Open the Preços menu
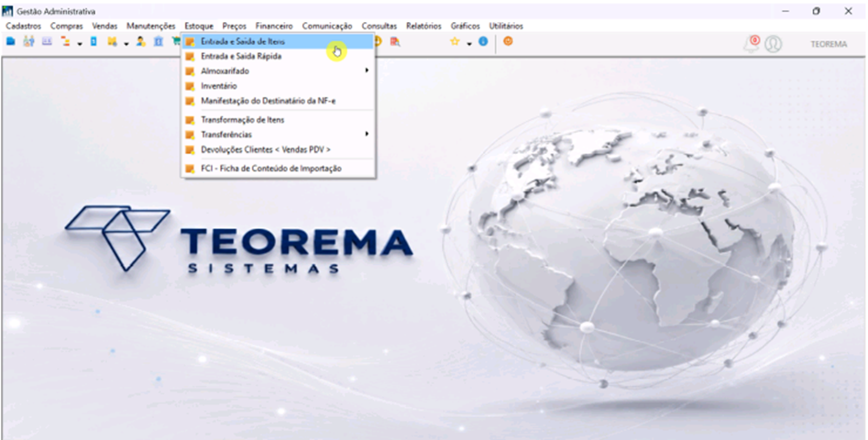Screen dimensions: 868x440 click(234, 26)
